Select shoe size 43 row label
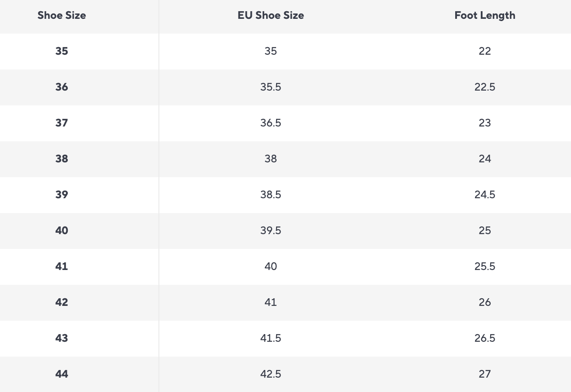Viewport: 571px width, 392px height. [x=61, y=338]
